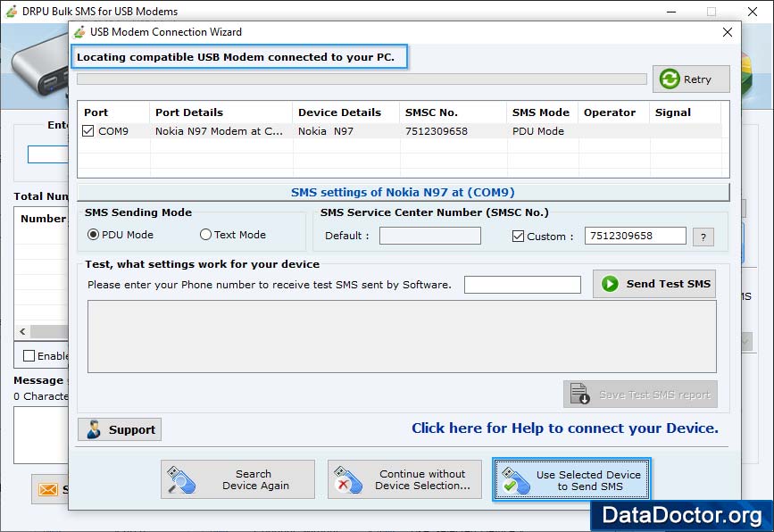Click the Custom SMSC number field
The width and height of the screenshot is (774, 532).
point(636,236)
